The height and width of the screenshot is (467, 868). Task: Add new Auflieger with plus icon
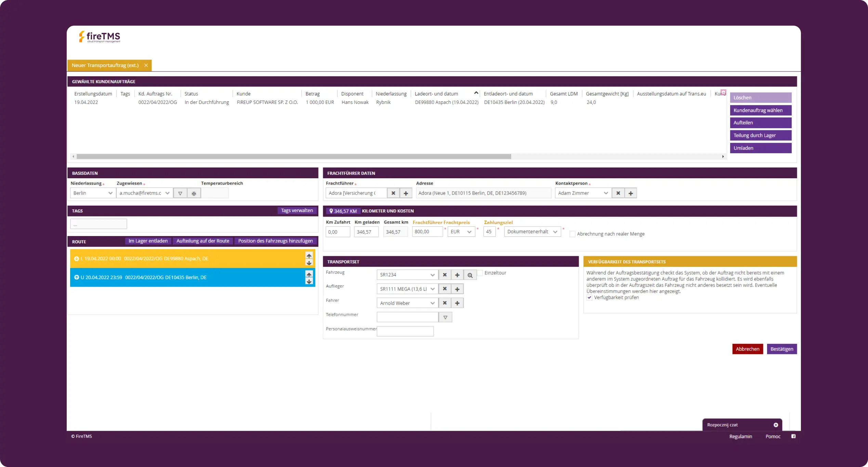coord(457,289)
